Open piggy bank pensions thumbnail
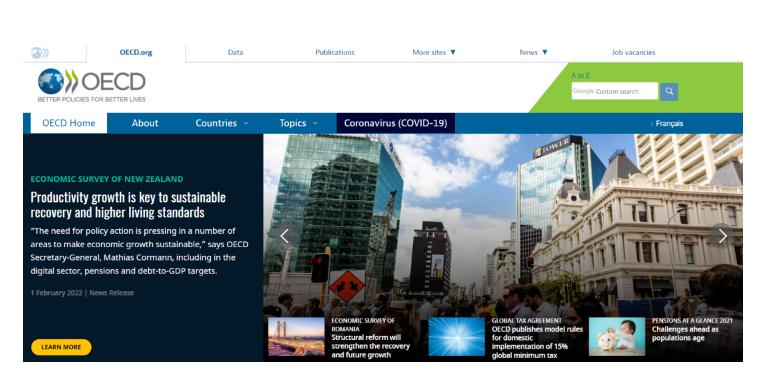Image resolution: width=759 pixels, height=373 pixels. (617, 337)
